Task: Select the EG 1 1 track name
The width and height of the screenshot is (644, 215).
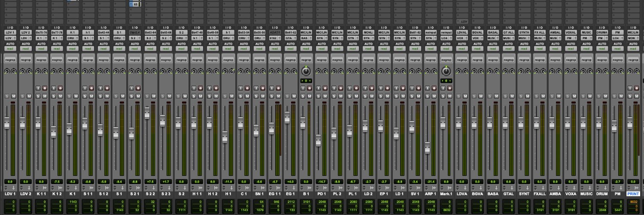Action: [275, 194]
